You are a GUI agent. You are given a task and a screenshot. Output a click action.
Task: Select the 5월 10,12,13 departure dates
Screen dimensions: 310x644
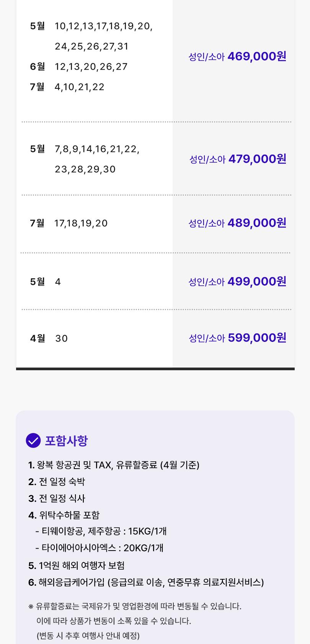coord(91,36)
